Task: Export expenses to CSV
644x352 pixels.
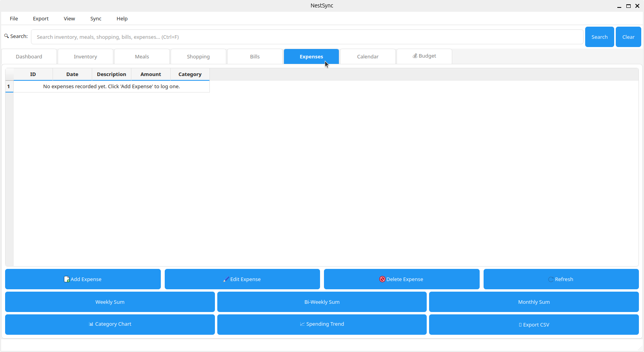Action: 534,325
